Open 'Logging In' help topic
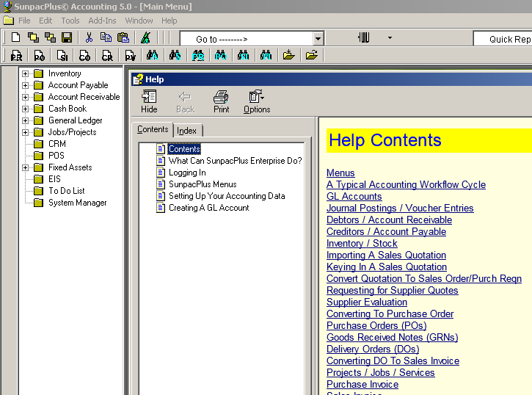Screen dimensions: 532x395 click(187, 173)
